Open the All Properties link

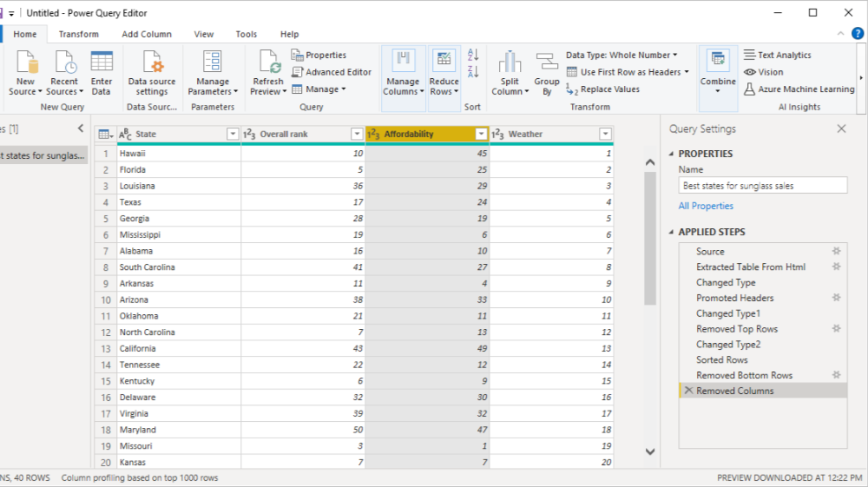pyautogui.click(x=706, y=206)
